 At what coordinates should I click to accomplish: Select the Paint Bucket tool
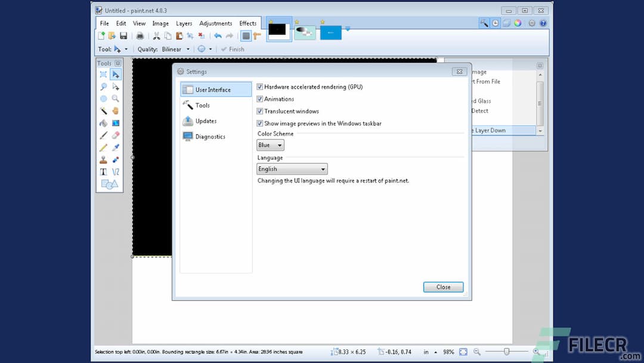click(x=103, y=122)
